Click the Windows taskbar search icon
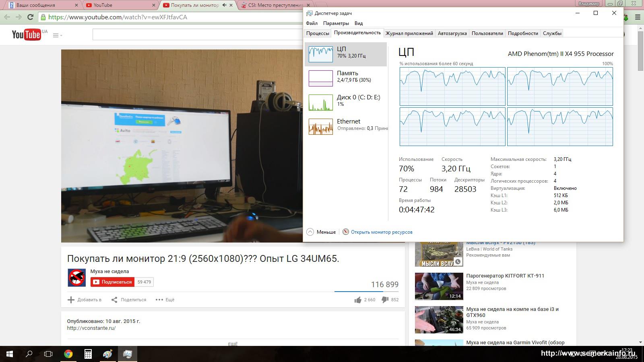Screen dimensions: 644x362 point(29,354)
